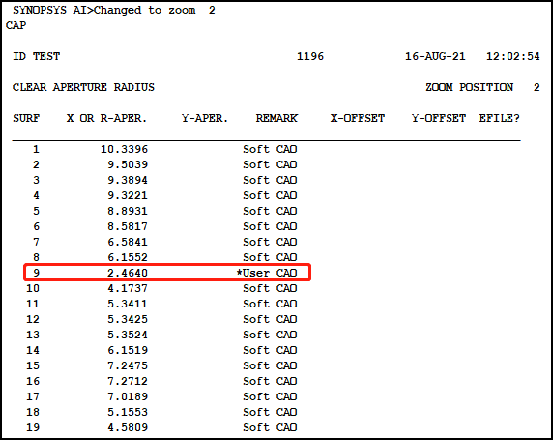
Task: Click the SYNOPSYS AI prompt line
Action: pos(114,10)
